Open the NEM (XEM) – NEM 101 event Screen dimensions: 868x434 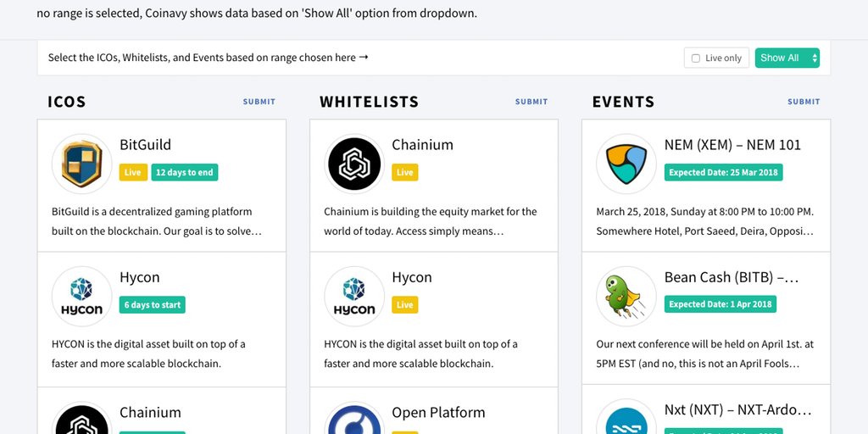click(x=732, y=145)
